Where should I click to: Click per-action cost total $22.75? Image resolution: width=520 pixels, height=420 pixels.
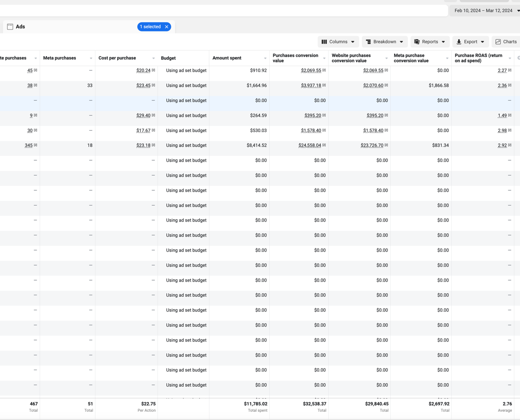click(x=148, y=404)
